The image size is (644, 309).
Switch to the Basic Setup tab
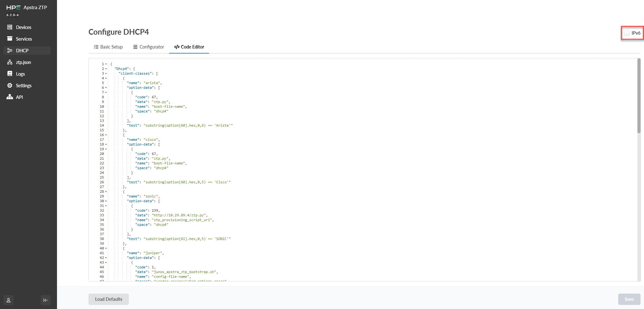pos(108,47)
